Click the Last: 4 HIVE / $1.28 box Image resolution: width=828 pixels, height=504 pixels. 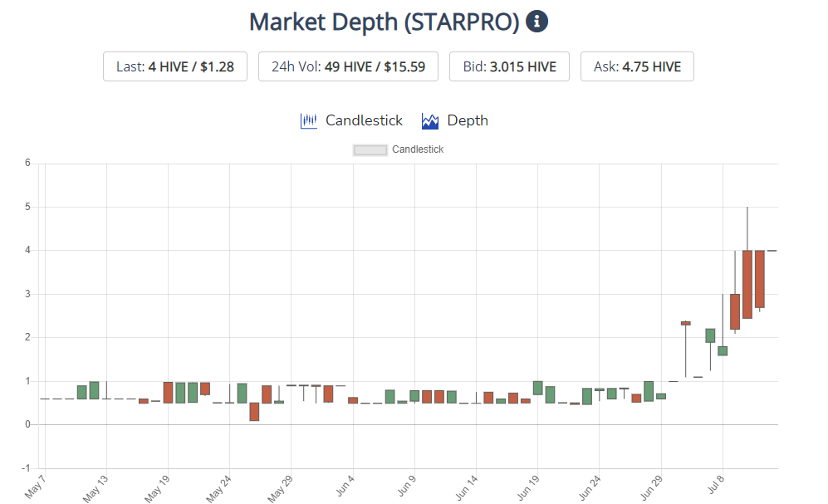pos(175,66)
